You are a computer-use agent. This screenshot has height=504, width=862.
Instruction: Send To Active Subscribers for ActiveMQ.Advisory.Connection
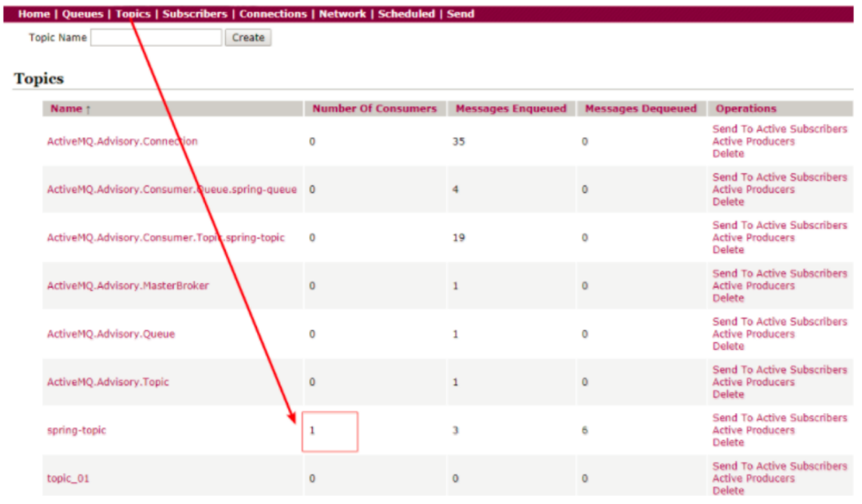[x=780, y=129]
